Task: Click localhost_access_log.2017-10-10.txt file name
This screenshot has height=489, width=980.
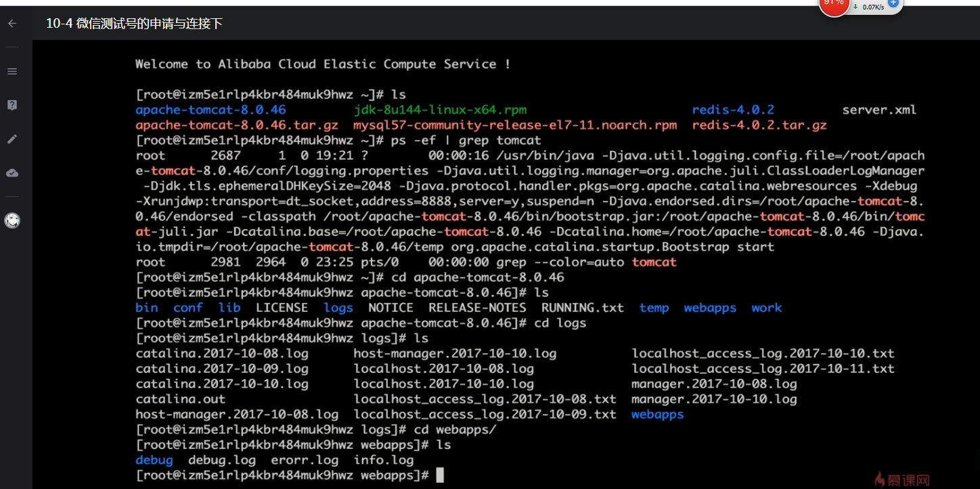Action: point(763,354)
